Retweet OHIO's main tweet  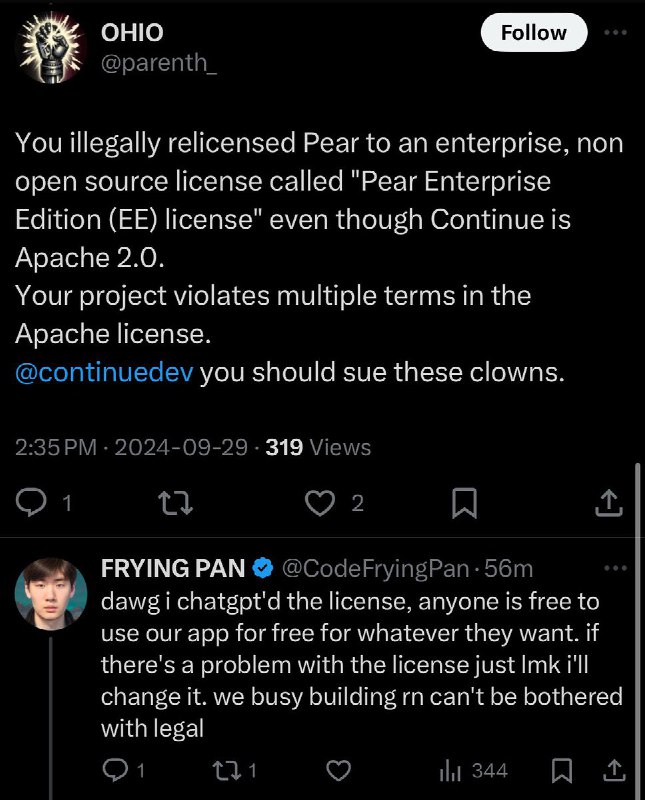175,503
